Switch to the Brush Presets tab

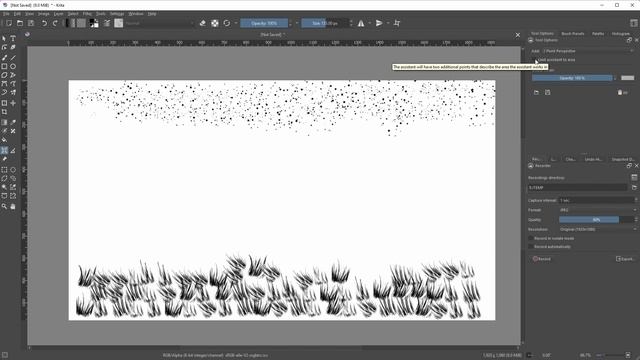pyautogui.click(x=573, y=34)
